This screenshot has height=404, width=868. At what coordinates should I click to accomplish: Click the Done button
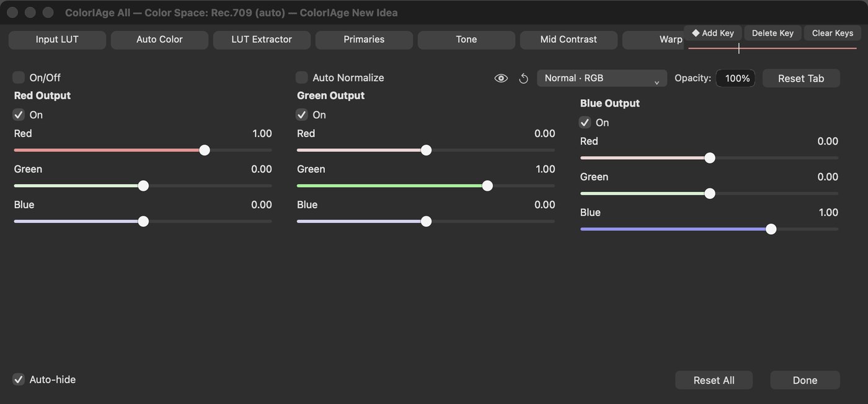[805, 380]
